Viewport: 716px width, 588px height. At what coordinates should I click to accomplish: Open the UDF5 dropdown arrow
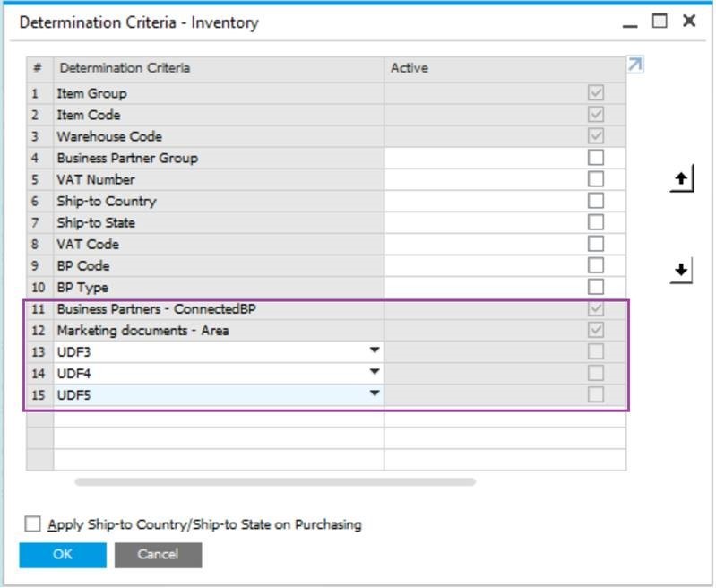point(375,393)
